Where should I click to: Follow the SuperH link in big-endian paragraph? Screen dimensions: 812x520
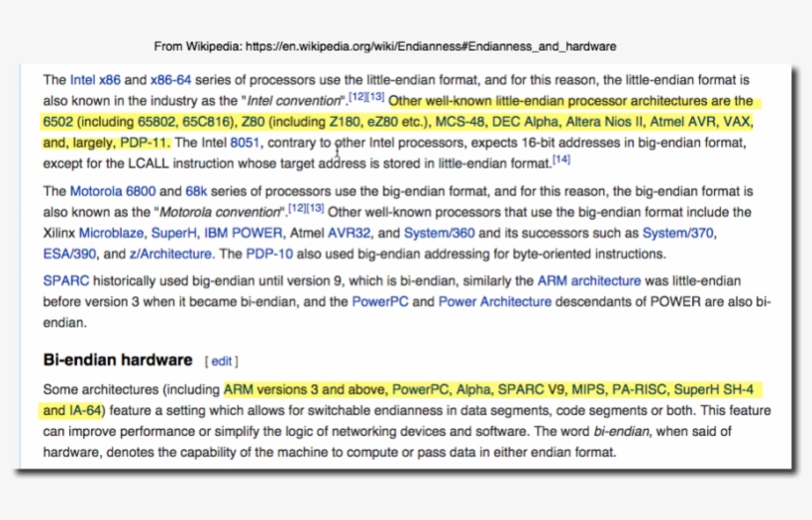click(x=174, y=233)
